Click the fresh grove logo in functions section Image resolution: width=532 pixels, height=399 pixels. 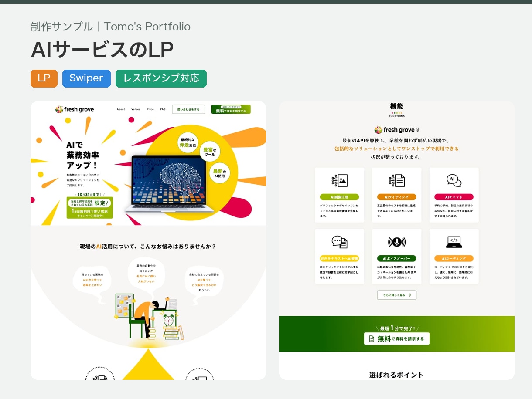pyautogui.click(x=394, y=130)
